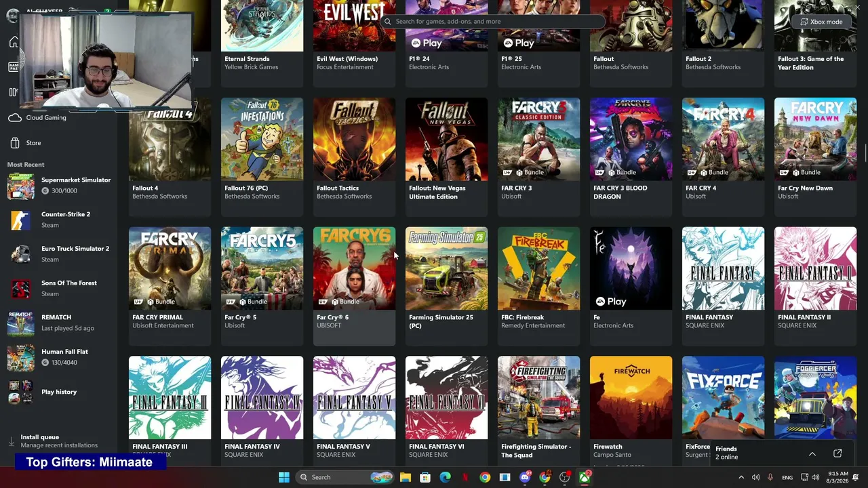Pop out the Friends panel
This screenshot has width=868, height=488.
tap(837, 453)
